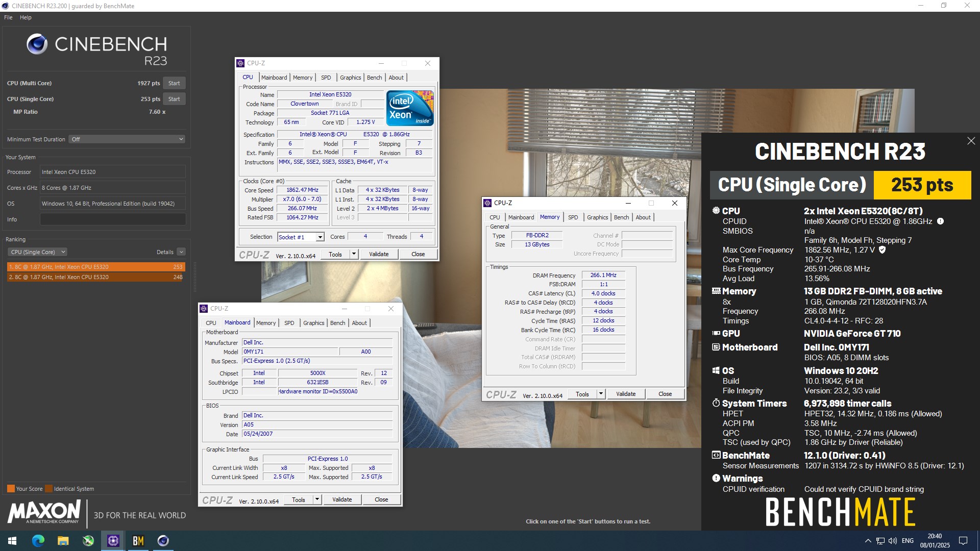Click CPU-Z title bar icon of Mainboard window
The image size is (980, 551).
click(204, 309)
